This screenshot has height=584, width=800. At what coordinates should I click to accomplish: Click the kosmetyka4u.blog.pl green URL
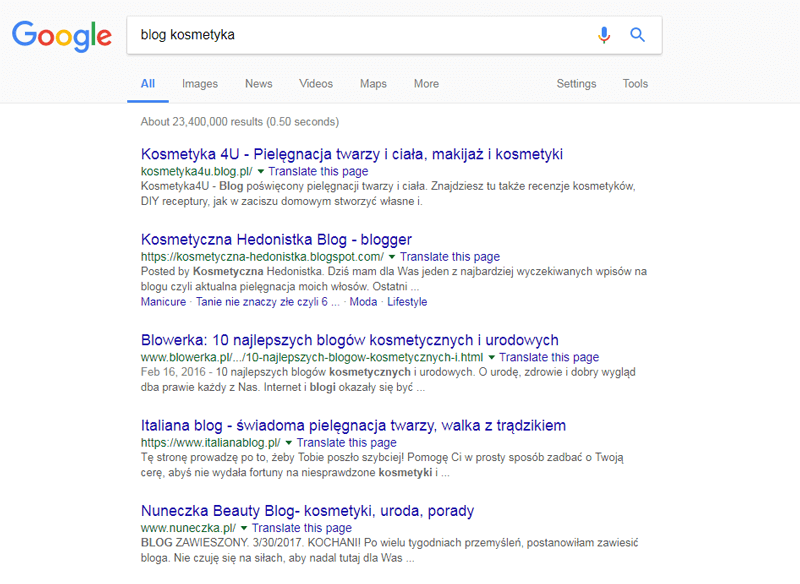click(x=196, y=171)
